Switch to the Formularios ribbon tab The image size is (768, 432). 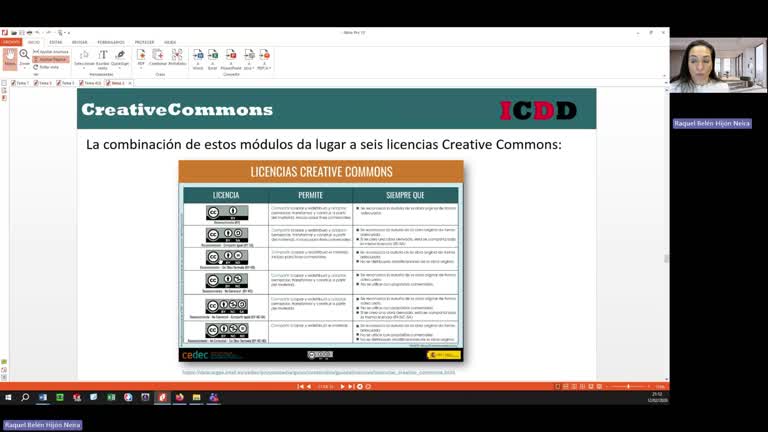(x=111, y=42)
